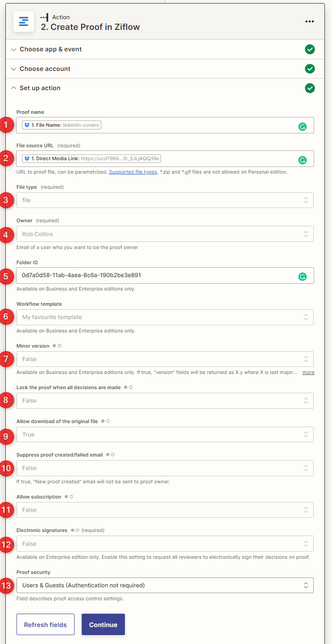Screen dimensions: 332x644
Task: Open the Supported file types link
Action: pos(133,172)
